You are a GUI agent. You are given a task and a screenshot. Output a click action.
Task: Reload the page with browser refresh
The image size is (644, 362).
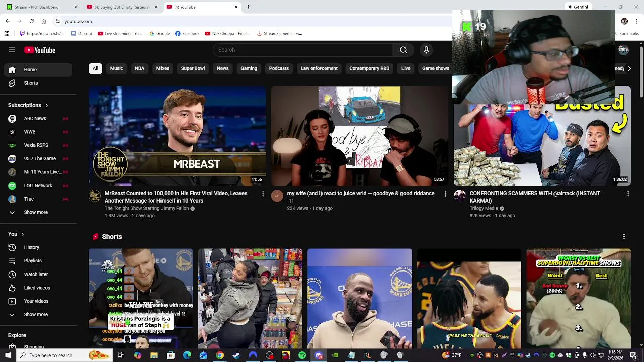[x=31, y=21]
